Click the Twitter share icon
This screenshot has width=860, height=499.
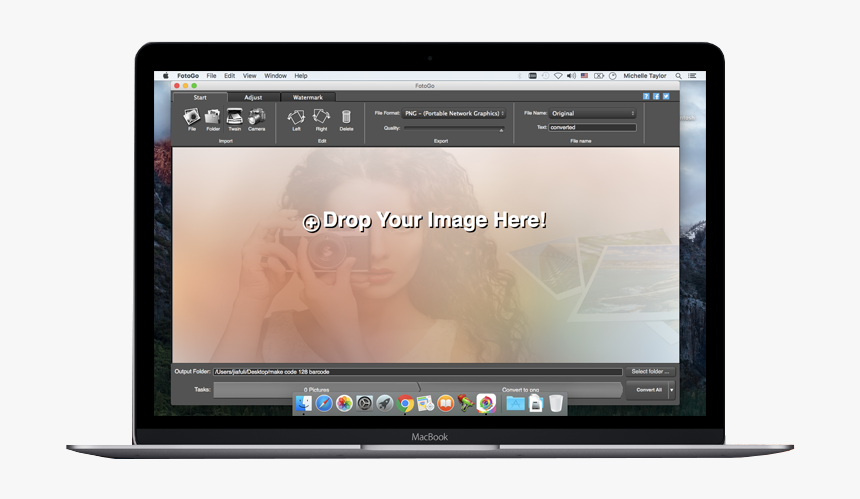click(x=666, y=97)
